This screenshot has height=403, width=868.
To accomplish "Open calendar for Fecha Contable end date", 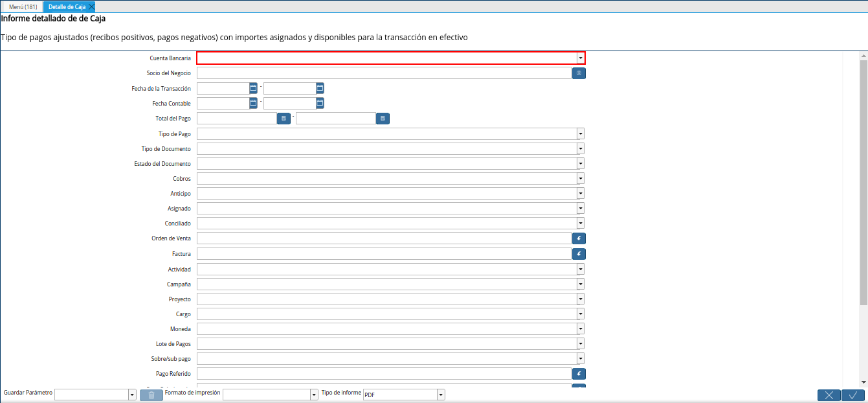I will [x=320, y=103].
